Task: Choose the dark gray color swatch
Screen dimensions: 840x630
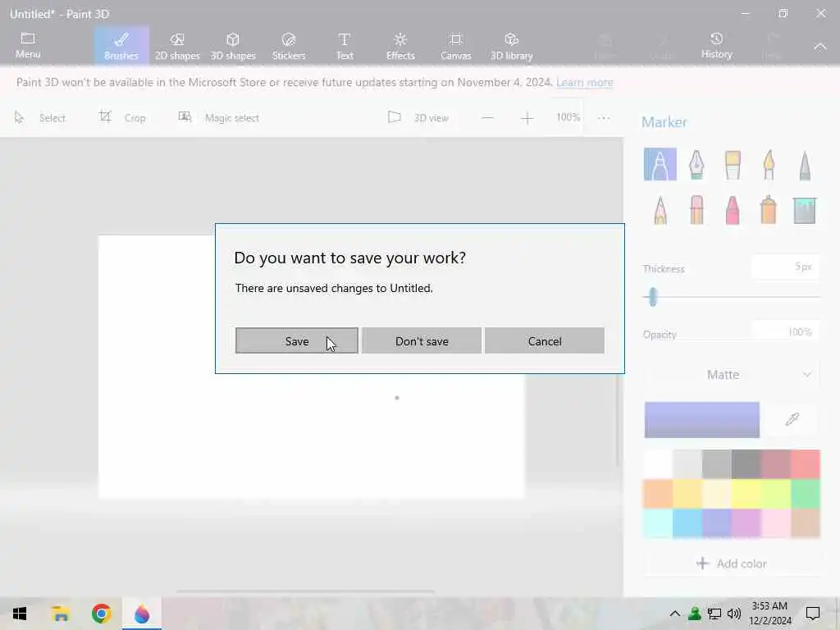Action: (746, 464)
